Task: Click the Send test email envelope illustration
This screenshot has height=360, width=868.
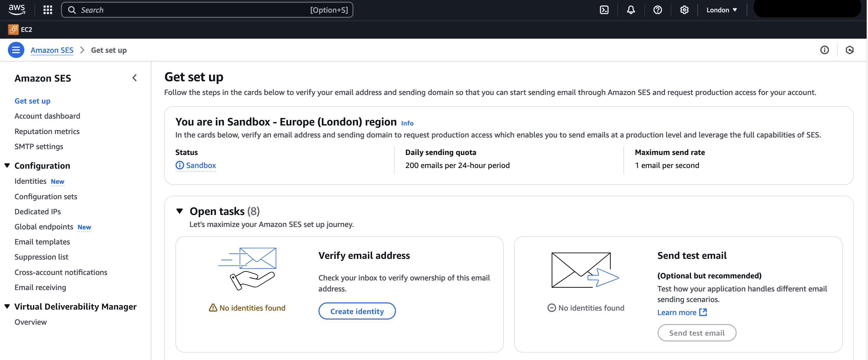Action: (585, 270)
